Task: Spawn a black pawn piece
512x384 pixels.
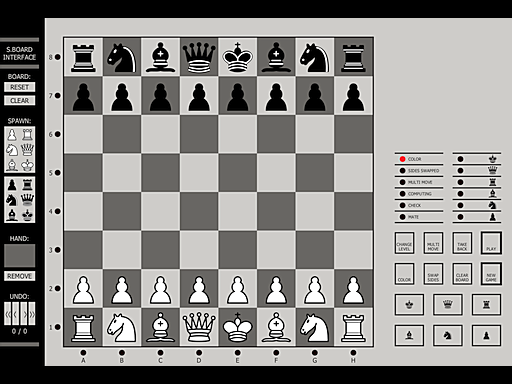Action: (x=12, y=185)
